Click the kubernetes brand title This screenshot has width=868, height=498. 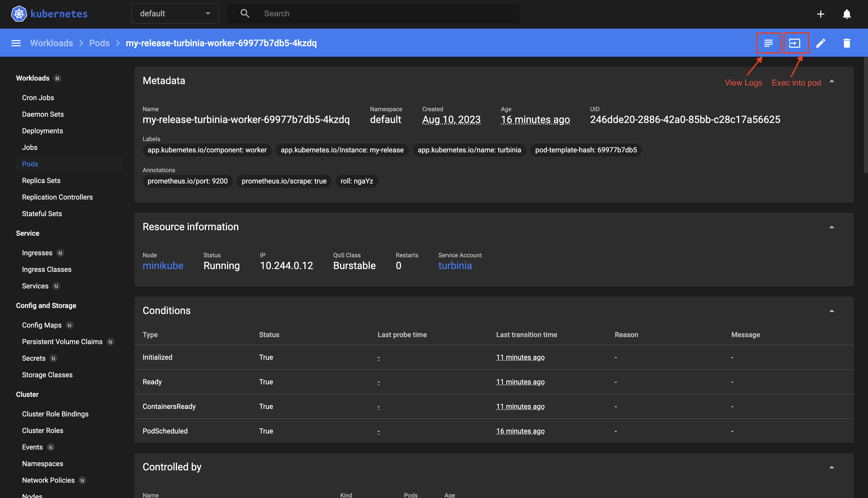point(59,14)
